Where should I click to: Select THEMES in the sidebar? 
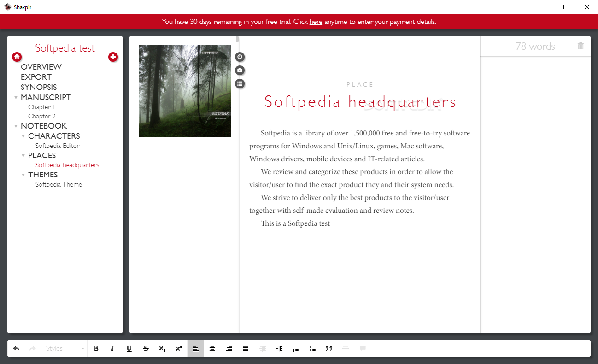pos(43,175)
